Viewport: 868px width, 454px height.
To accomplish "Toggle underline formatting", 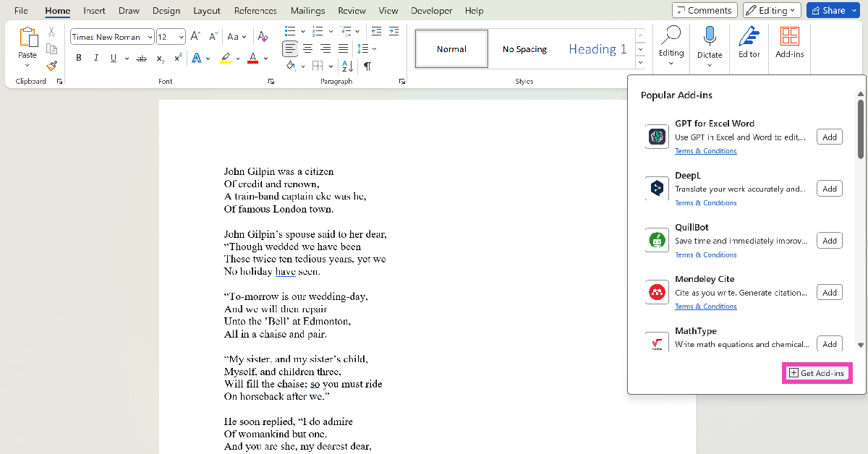I will [114, 58].
